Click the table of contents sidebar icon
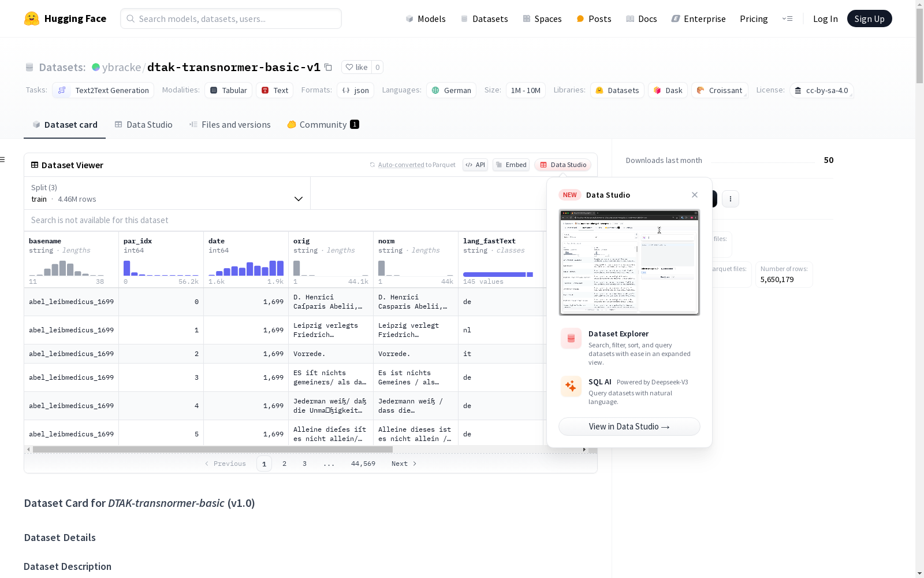924x578 pixels. click(x=3, y=160)
